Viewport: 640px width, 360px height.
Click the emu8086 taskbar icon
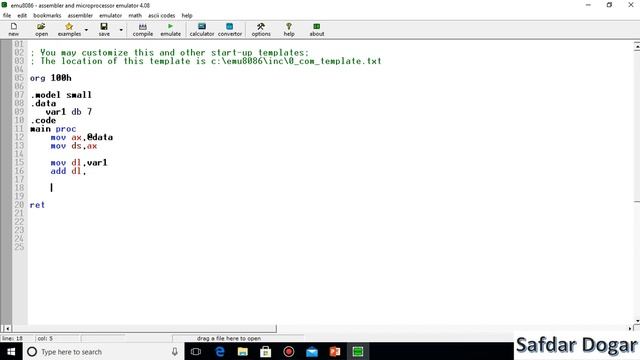pos(358,351)
